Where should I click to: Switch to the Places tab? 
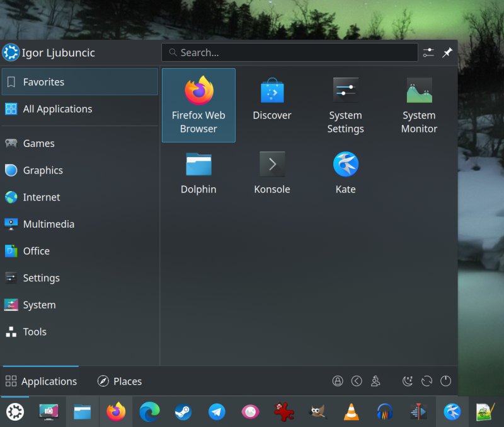[120, 381]
